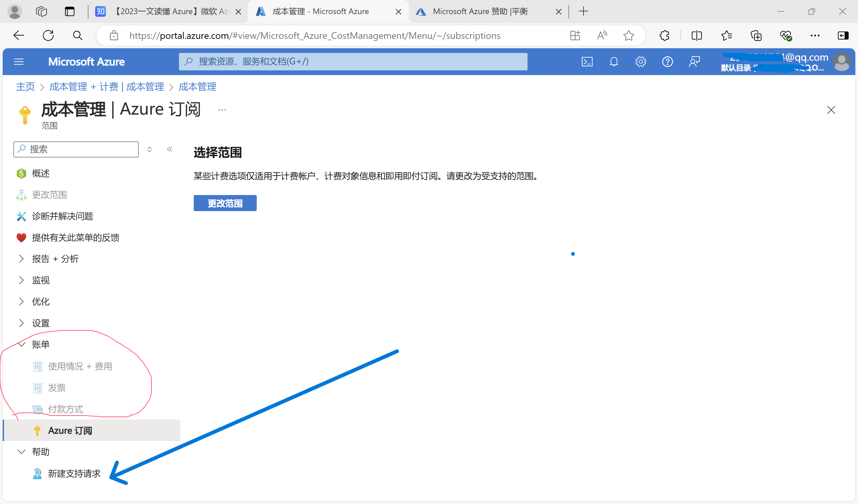Open the tab actions menu icon
The height and width of the screenshot is (504, 858).
(69, 12)
